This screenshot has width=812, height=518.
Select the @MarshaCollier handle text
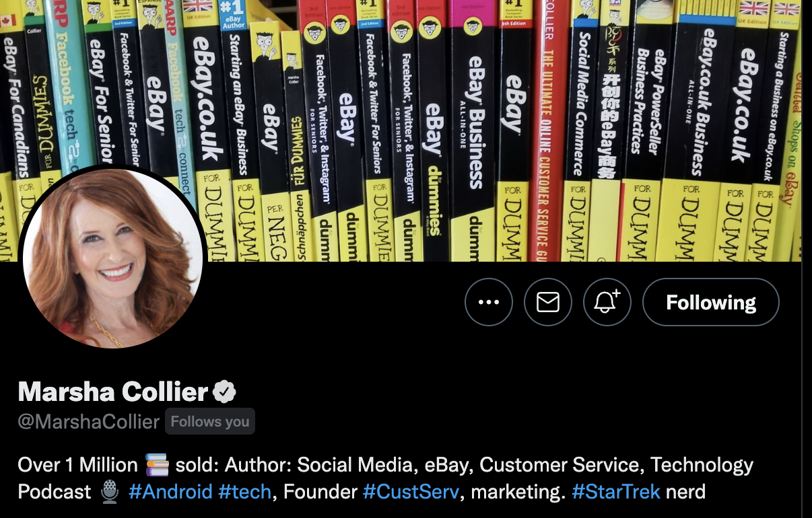pyautogui.click(x=89, y=422)
